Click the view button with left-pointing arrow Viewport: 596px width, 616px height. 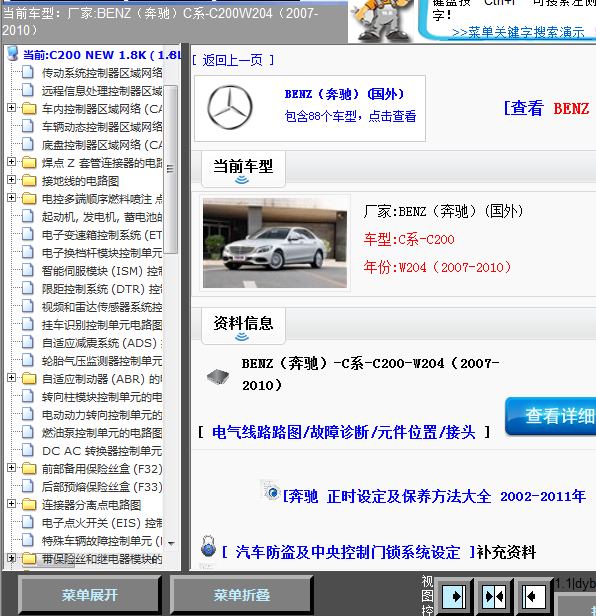pyautogui.click(x=534, y=597)
